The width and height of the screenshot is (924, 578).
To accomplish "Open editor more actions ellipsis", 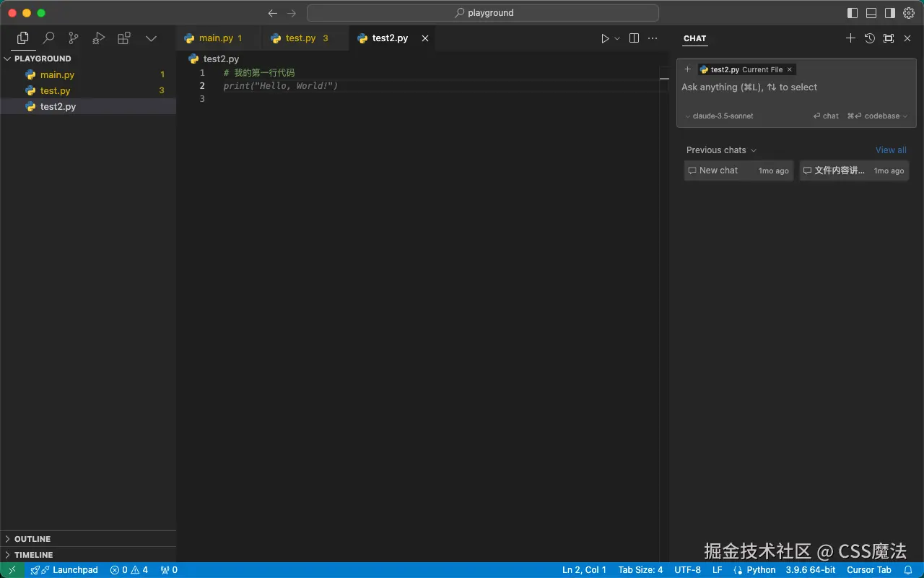I will point(653,38).
